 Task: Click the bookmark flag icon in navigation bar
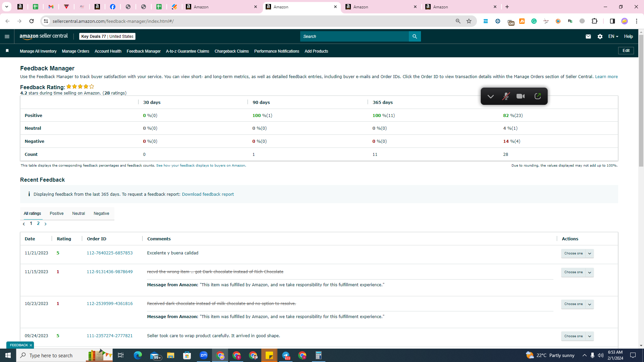[7, 51]
